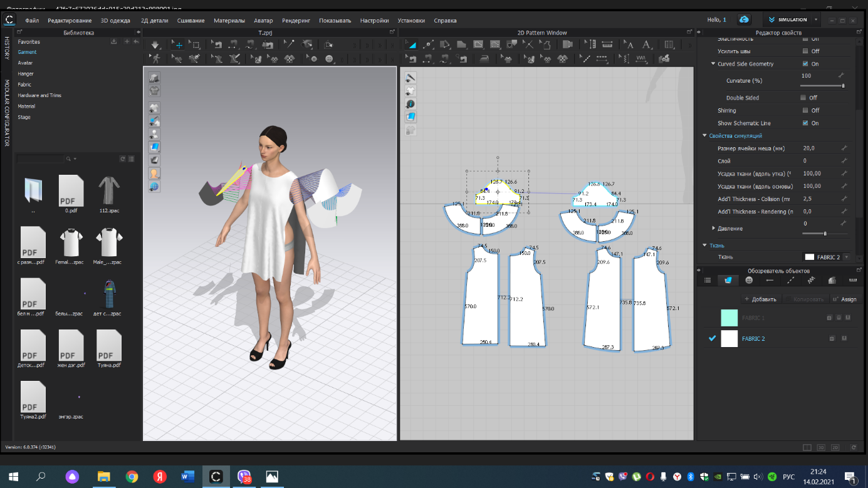Select the 3D Button placement tool
This screenshot has height=488, width=868.
coord(328,58)
